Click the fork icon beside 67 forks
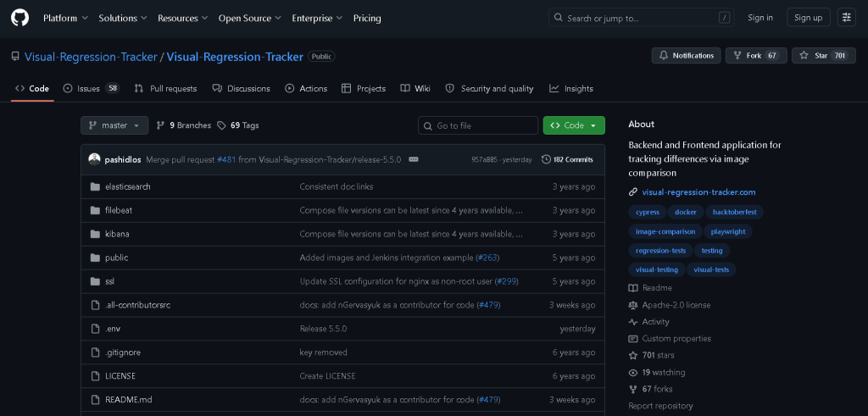 pyautogui.click(x=633, y=390)
